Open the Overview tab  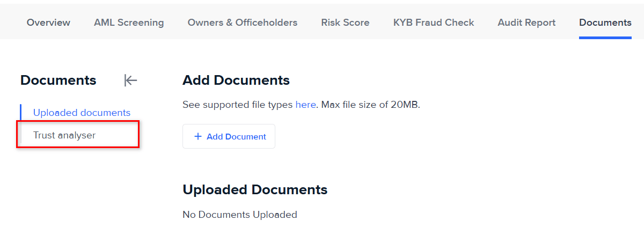pyautogui.click(x=48, y=23)
